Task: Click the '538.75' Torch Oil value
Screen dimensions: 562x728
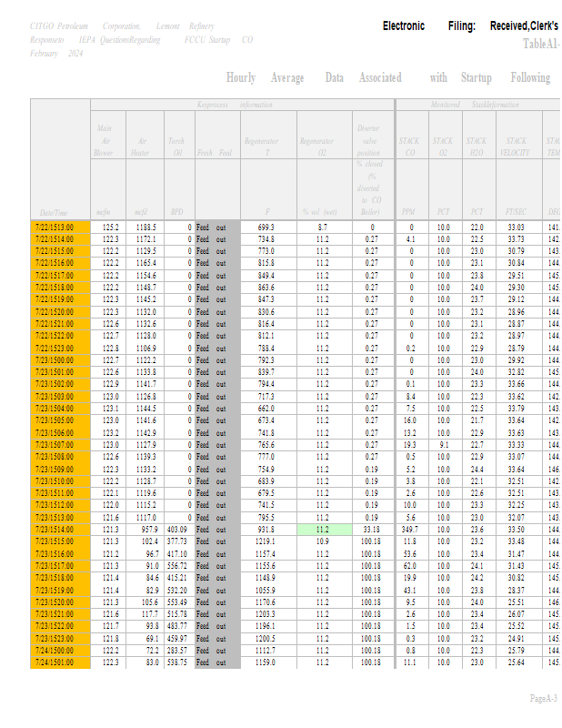Action: tap(176, 662)
